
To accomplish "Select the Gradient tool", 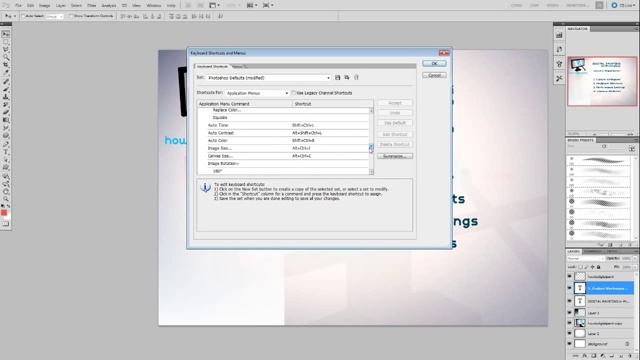I will [x=6, y=120].
